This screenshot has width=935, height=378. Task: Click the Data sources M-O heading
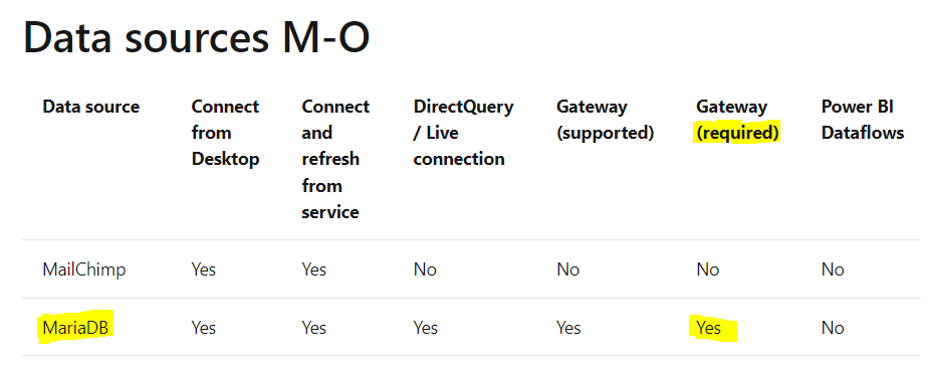[x=197, y=38]
